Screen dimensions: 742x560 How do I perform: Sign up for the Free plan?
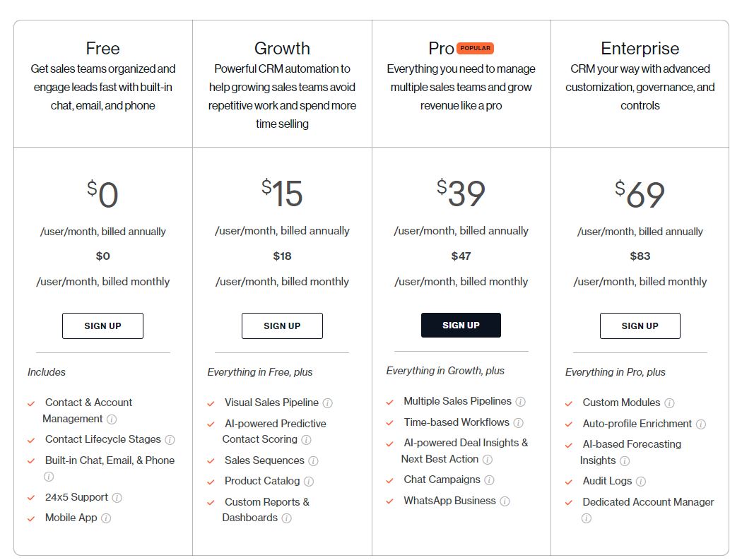click(x=102, y=326)
